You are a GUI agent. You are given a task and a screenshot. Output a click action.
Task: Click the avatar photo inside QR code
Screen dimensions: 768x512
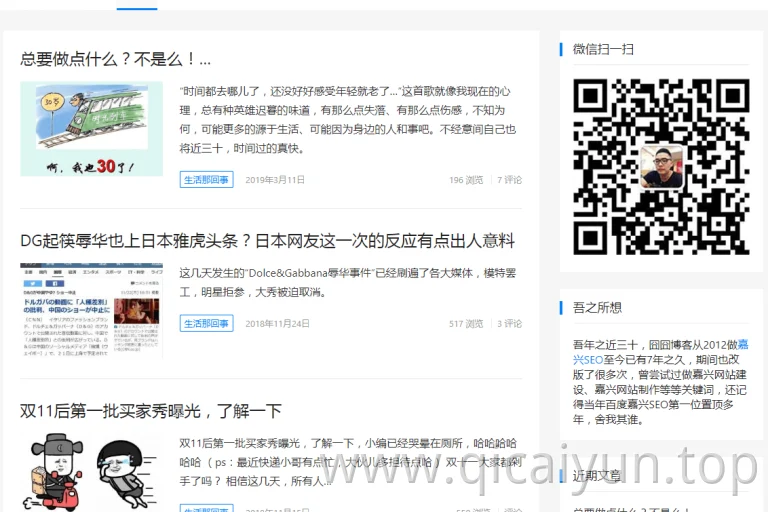pos(662,168)
